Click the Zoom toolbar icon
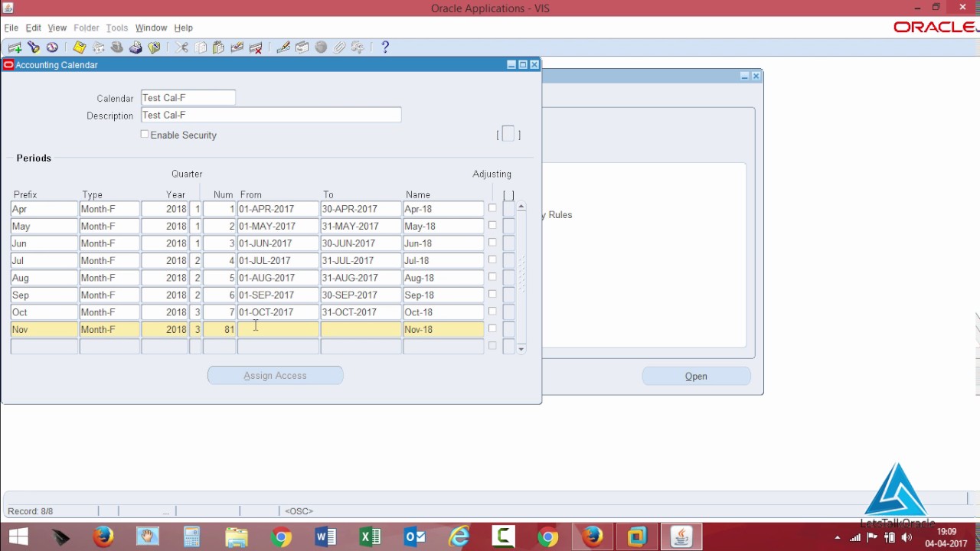This screenshot has height=551, width=980. pyautogui.click(x=302, y=47)
